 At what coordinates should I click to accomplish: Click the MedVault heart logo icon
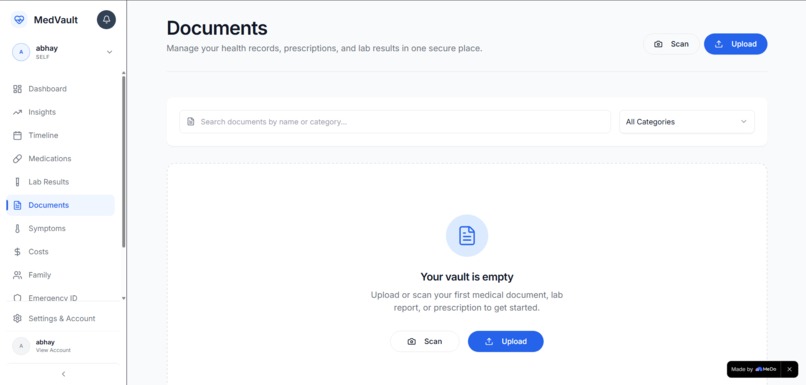19,20
